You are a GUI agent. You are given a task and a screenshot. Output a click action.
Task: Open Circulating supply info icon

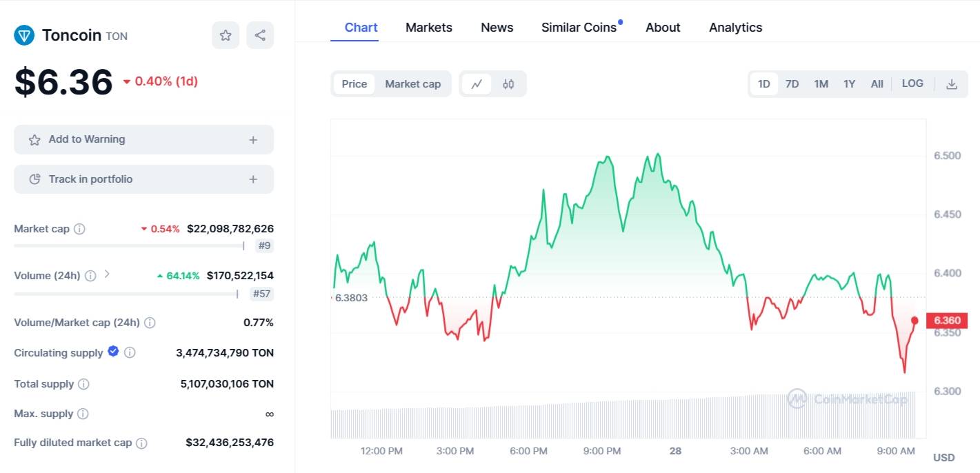(x=130, y=352)
